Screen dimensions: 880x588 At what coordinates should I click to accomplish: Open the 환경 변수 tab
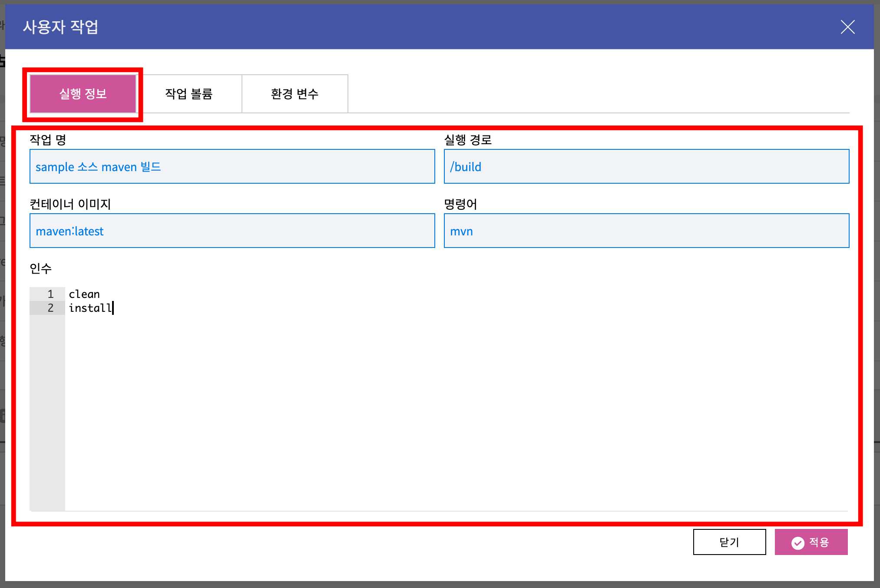click(x=294, y=94)
